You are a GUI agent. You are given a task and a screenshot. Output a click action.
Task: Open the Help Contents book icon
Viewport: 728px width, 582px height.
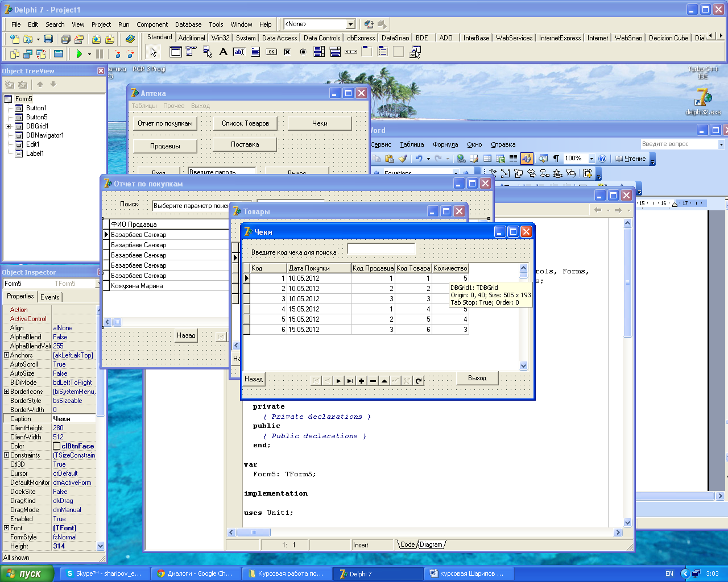[x=130, y=39]
